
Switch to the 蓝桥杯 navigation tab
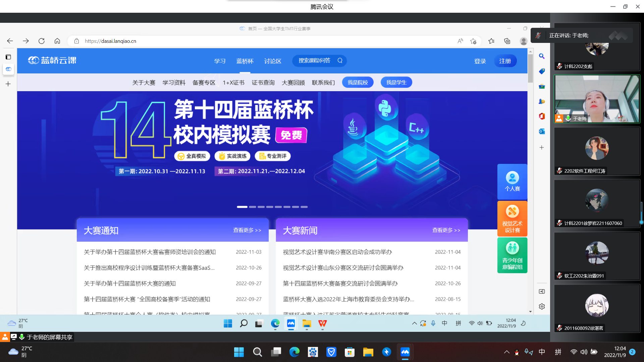(245, 61)
